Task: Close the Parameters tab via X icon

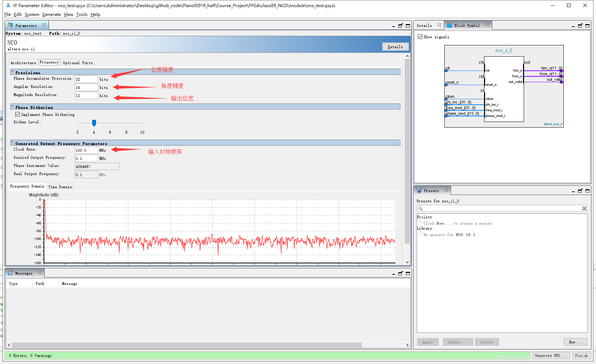Action: [x=44, y=25]
